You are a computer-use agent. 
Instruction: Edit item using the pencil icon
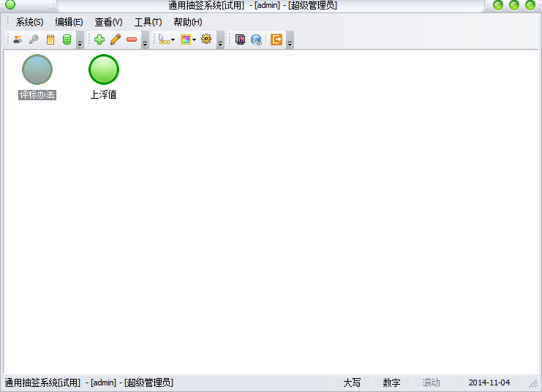coord(116,39)
